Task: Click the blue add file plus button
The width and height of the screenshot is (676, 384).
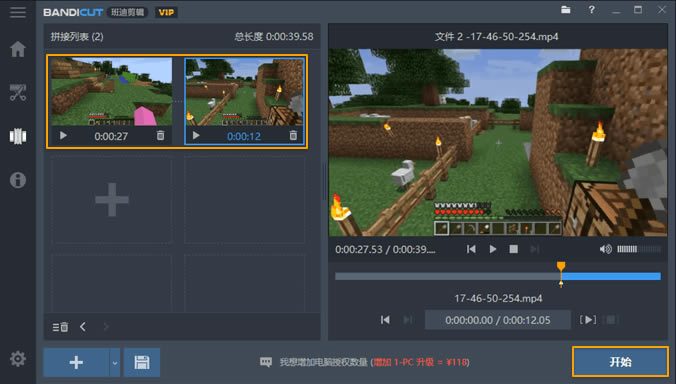Action: click(x=76, y=362)
